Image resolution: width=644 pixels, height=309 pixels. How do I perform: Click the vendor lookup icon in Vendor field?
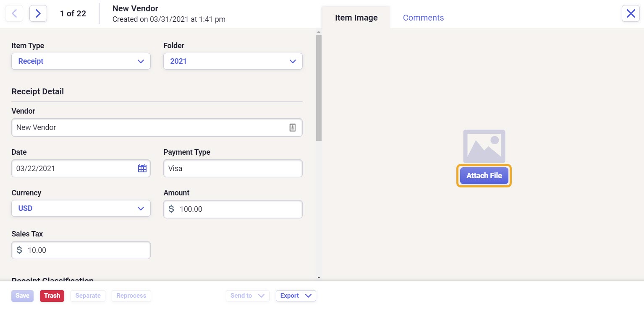coord(293,127)
